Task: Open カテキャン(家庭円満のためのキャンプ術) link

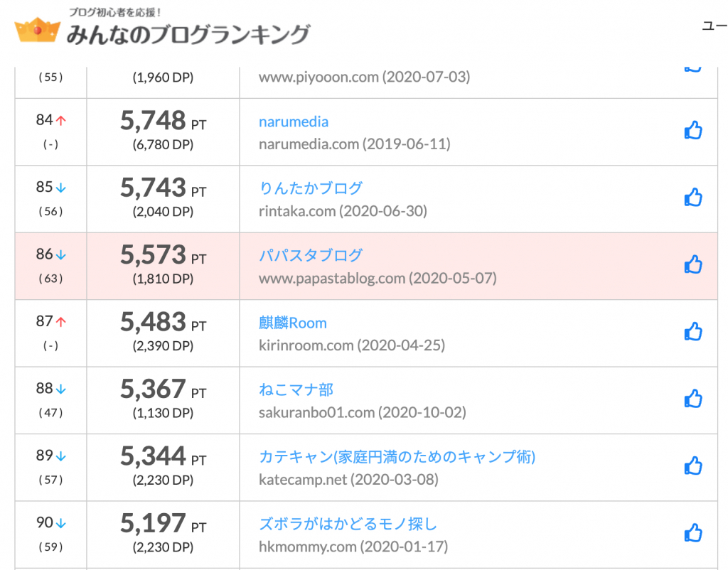Action: pyautogui.click(x=397, y=457)
